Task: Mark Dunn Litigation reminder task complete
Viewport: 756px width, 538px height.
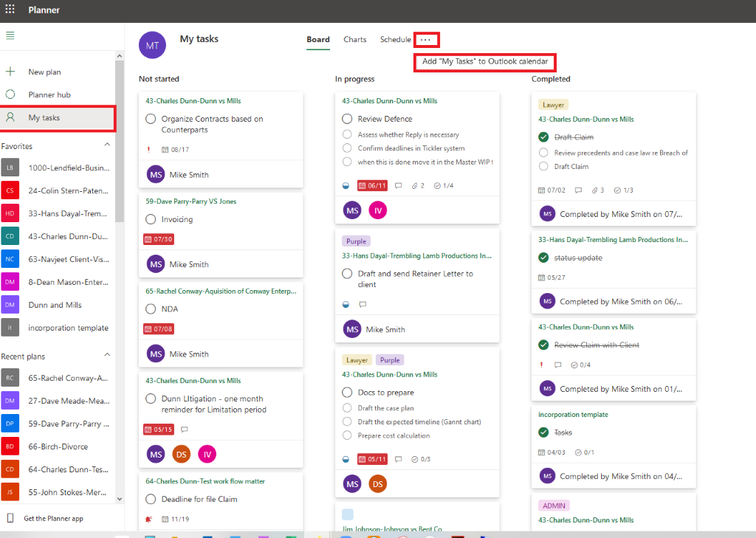Action: click(151, 399)
